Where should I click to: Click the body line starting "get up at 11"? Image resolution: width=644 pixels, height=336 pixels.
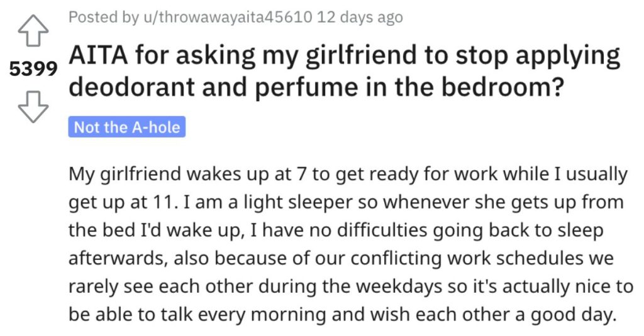click(346, 202)
